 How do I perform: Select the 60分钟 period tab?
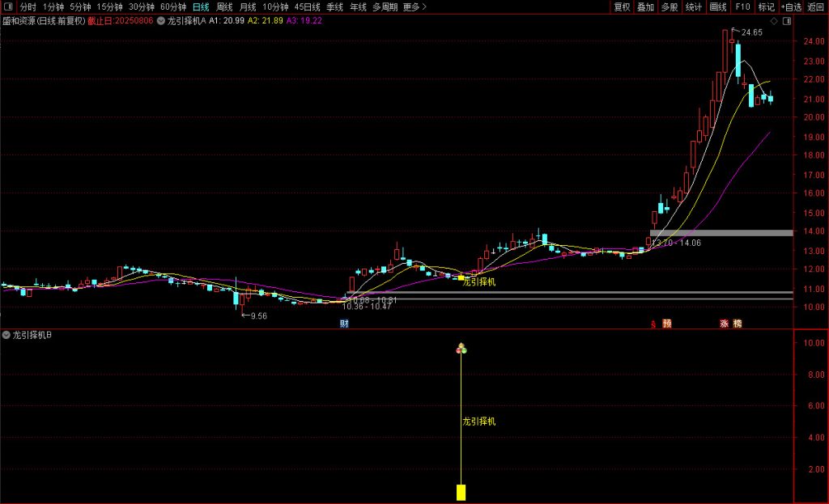(x=173, y=6)
